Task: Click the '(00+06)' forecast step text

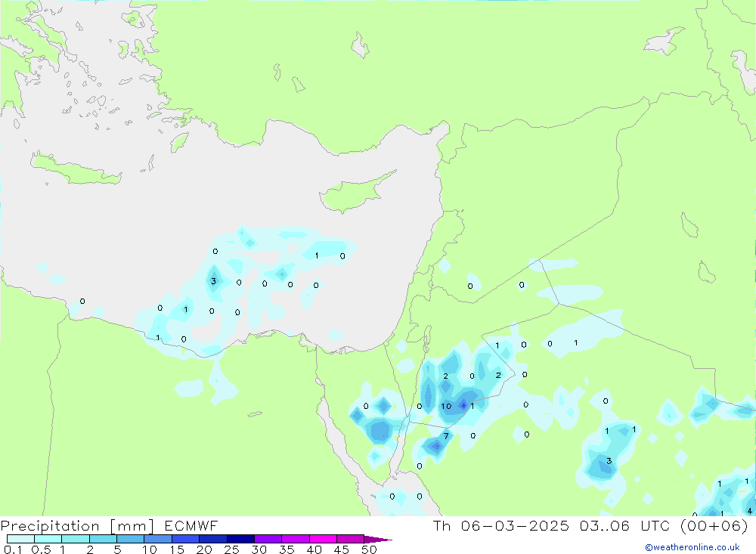Action: pyautogui.click(x=714, y=525)
